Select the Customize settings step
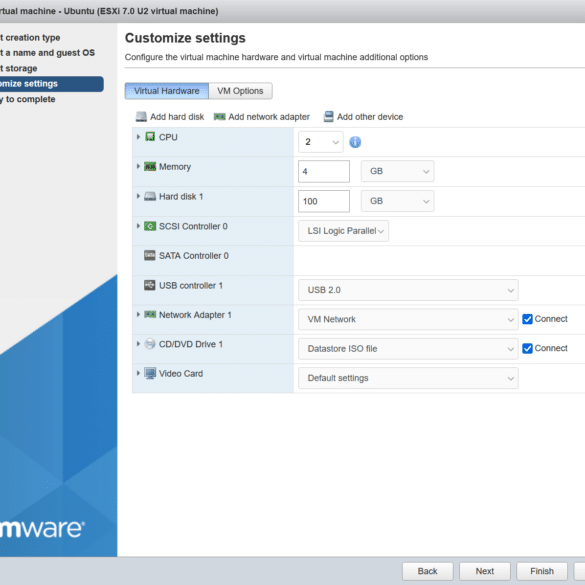This screenshot has height=585, width=585. pos(51,84)
